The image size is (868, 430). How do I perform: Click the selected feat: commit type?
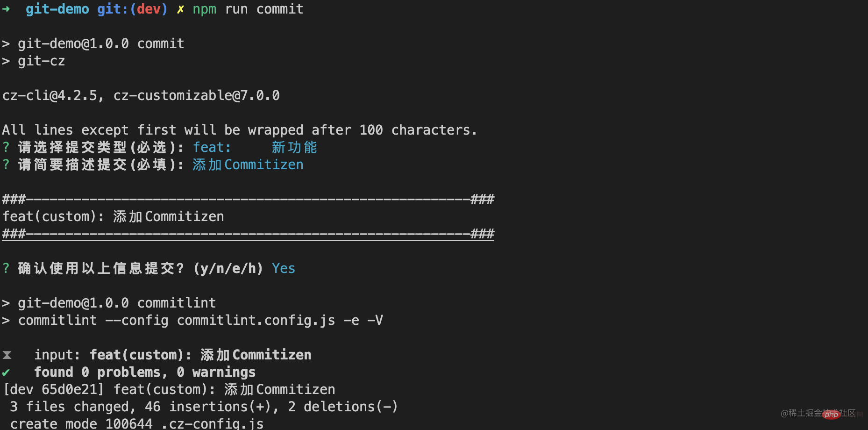pos(212,147)
